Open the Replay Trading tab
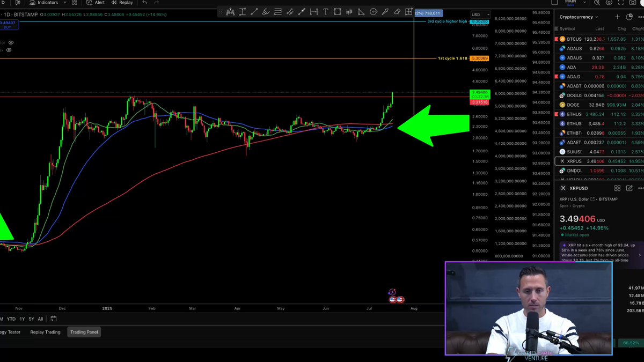 (x=45, y=332)
